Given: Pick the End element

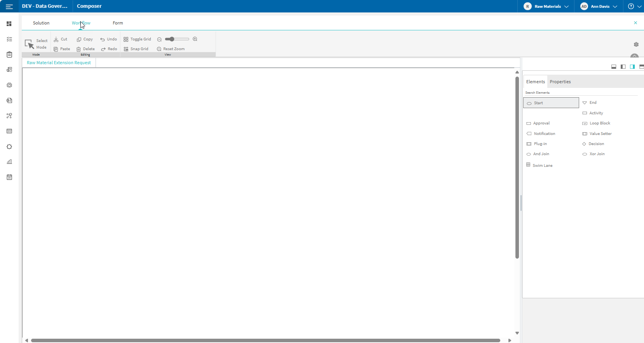Looking at the screenshot, I should click(x=590, y=103).
